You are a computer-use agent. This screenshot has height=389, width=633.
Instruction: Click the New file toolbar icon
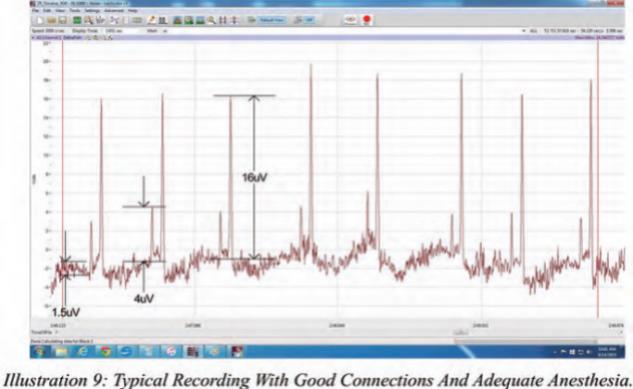coord(40,20)
